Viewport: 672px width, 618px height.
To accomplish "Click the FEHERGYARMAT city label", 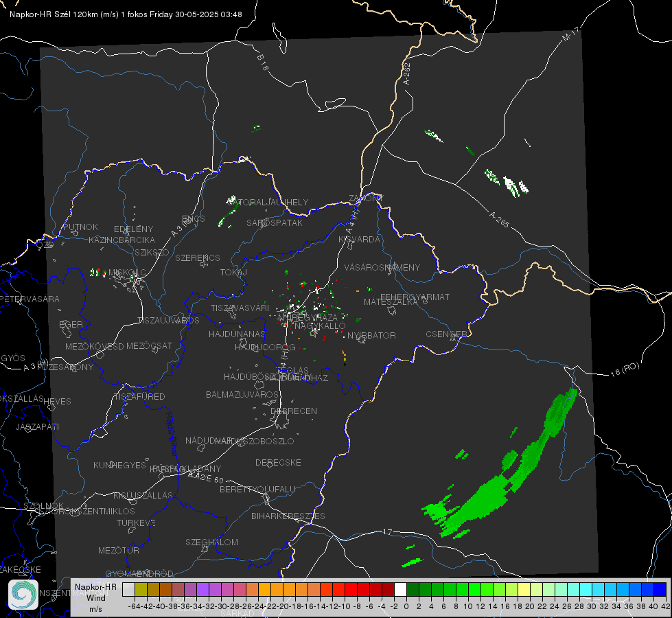I will [x=415, y=297].
